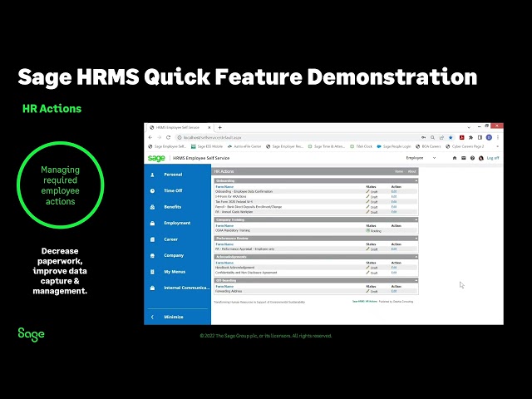Viewport: 532px width, 399px height.
Task: Edit the I-9 Form for HRActions
Action: coord(394,196)
